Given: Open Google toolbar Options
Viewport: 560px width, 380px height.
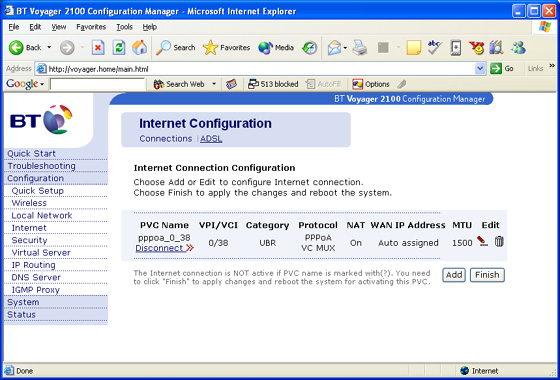Looking at the screenshot, I should [371, 84].
